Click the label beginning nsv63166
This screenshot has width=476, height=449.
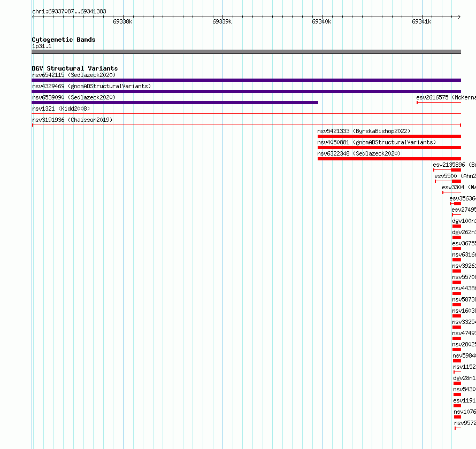[x=464, y=254]
